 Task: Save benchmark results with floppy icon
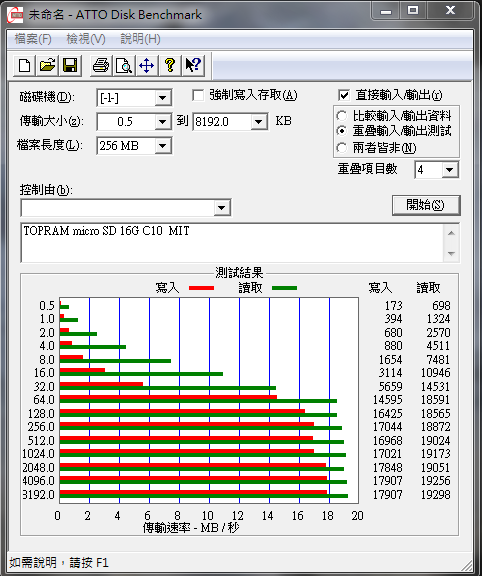click(x=70, y=66)
